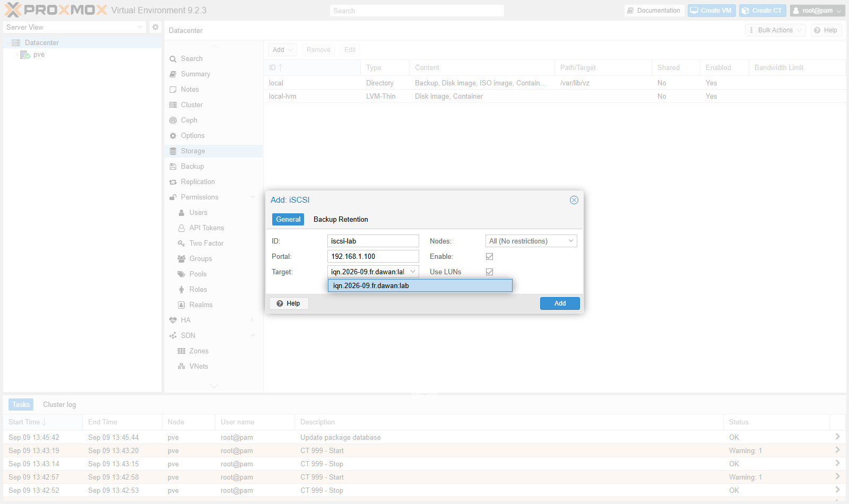Viewport: 849px width, 504px height.
Task: Select the General tab in dialog
Action: 288,219
